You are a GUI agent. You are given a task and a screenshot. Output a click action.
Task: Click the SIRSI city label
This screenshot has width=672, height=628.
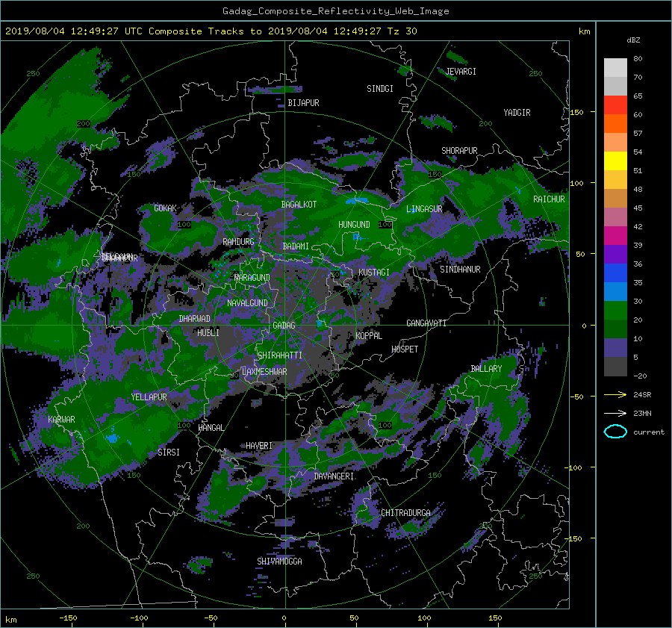click(169, 453)
